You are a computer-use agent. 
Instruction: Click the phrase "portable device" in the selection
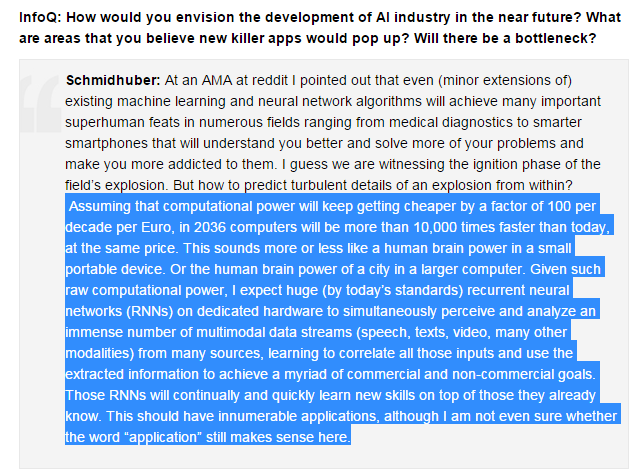click(115, 269)
